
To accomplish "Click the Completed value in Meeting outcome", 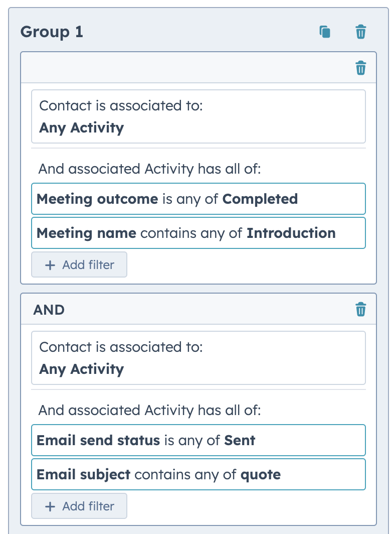I will pyautogui.click(x=260, y=199).
